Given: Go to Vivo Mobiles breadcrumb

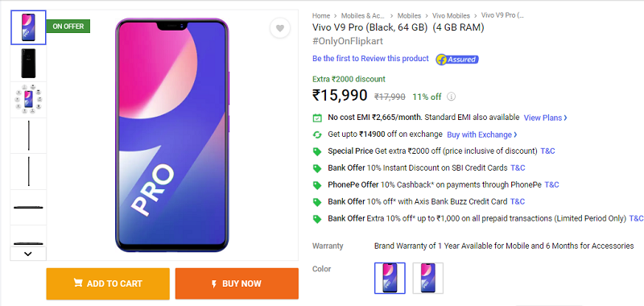Looking at the screenshot, I should (451, 15).
